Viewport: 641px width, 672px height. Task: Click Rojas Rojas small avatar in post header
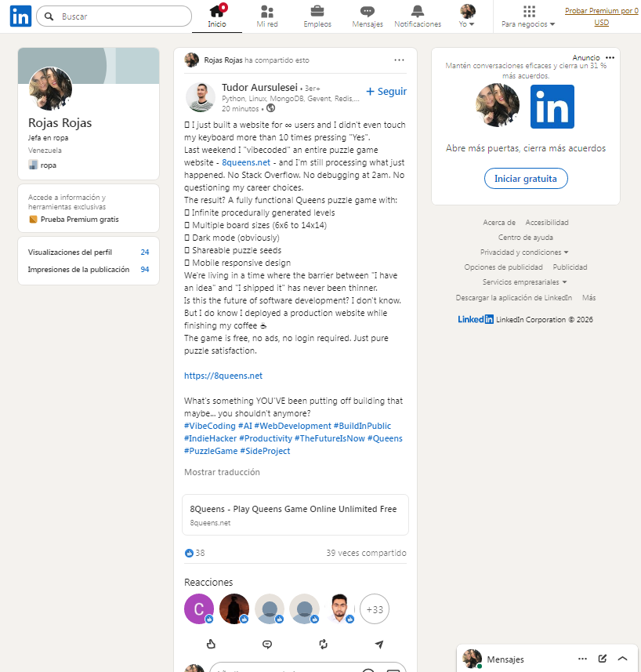191,60
